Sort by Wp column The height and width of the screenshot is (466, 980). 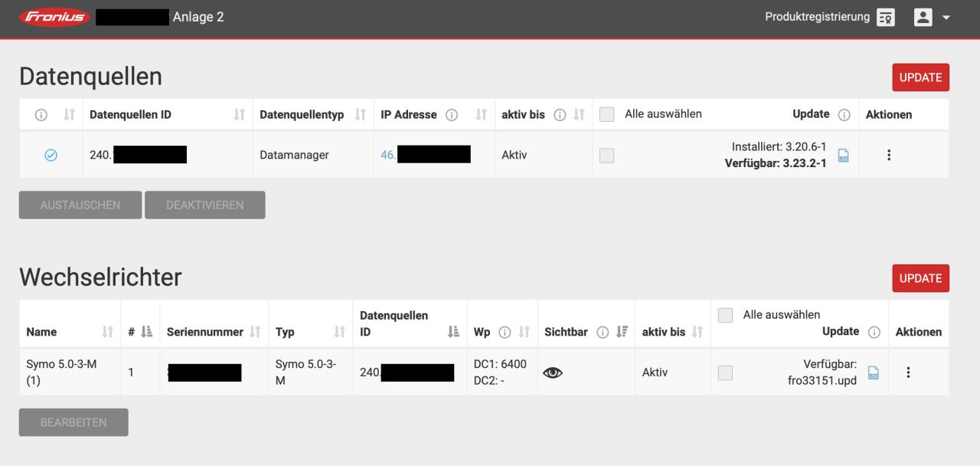tap(524, 332)
